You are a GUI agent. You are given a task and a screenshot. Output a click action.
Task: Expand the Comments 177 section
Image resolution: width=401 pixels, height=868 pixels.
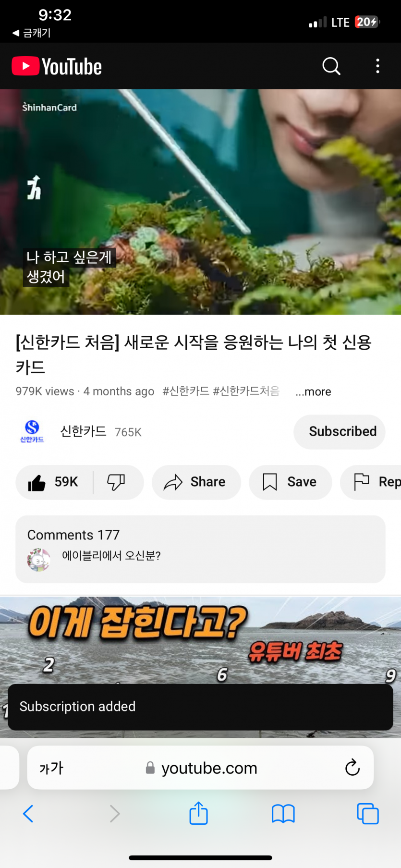200,549
